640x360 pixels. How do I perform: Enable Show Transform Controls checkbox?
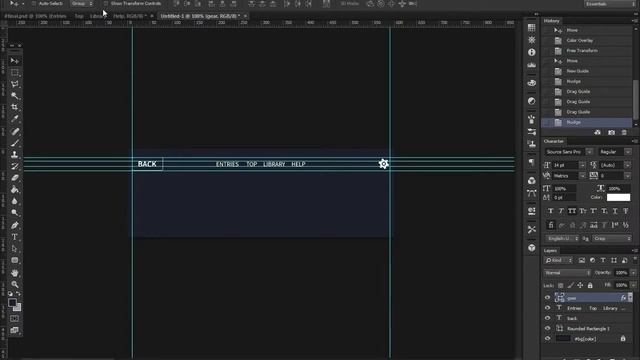106,3
